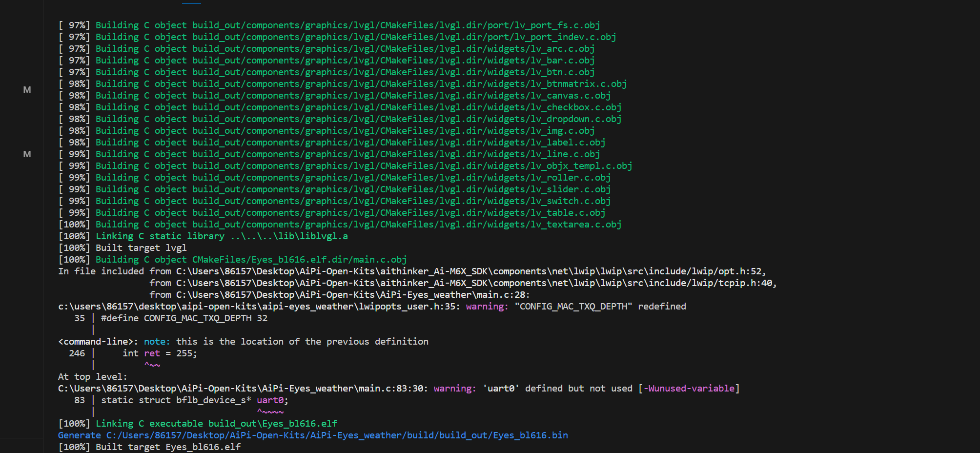Viewport: 980px width, 453px height.
Task: Open the lwip/tcpip.h:40 include path
Action: [476, 283]
